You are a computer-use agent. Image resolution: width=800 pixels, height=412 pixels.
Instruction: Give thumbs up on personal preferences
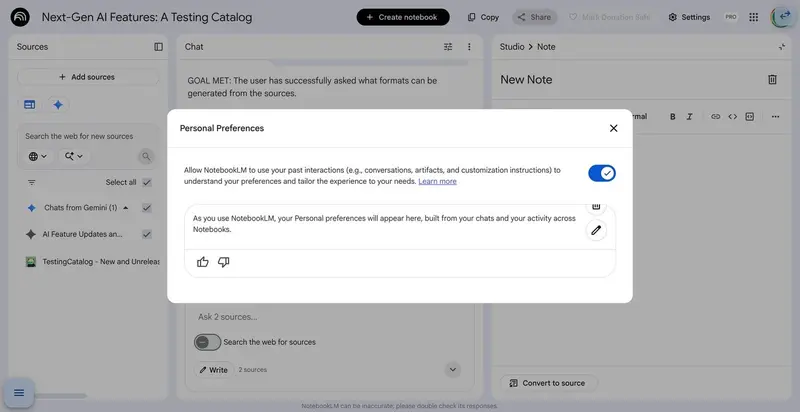[x=203, y=262]
